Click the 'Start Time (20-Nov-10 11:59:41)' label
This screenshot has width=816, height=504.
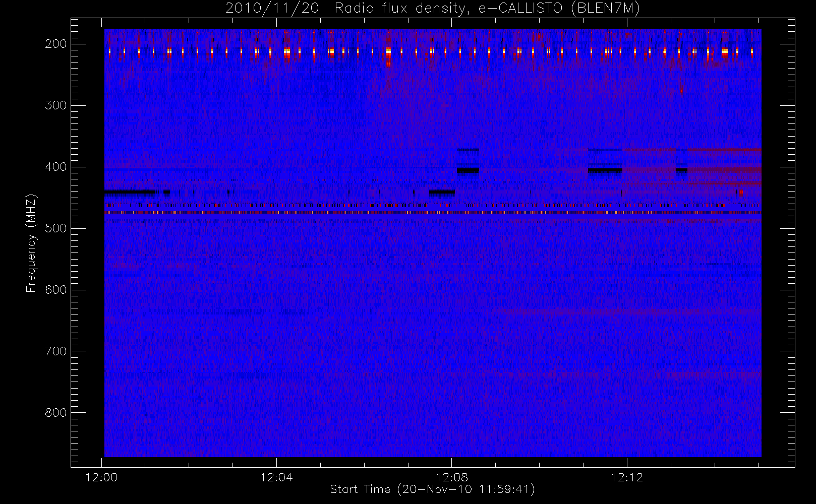point(433,489)
